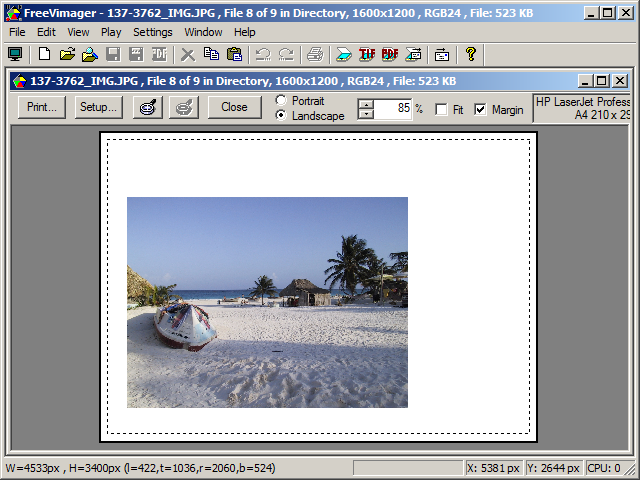The image size is (640, 480).
Task: Click the PDF export icon
Action: [390, 54]
